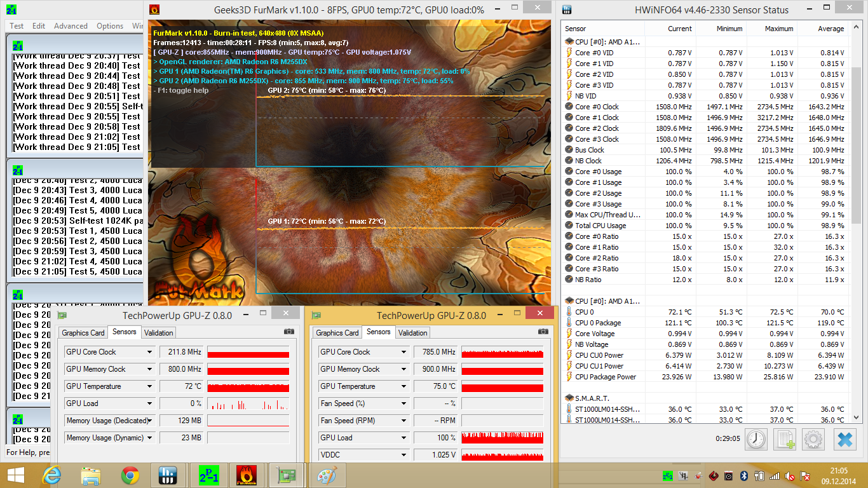The image size is (868, 488).
Task: Click the blue X icon in HWiNFO
Action: pyautogui.click(x=844, y=439)
